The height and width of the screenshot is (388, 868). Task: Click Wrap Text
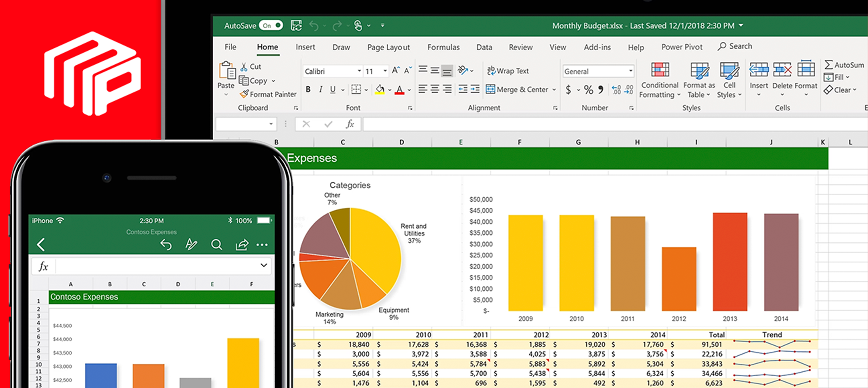click(508, 71)
